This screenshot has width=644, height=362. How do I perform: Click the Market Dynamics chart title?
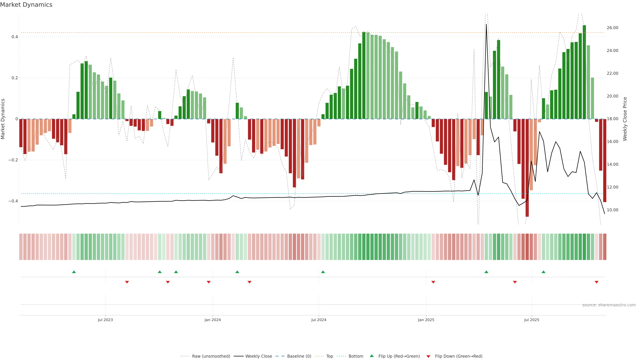[x=26, y=5]
